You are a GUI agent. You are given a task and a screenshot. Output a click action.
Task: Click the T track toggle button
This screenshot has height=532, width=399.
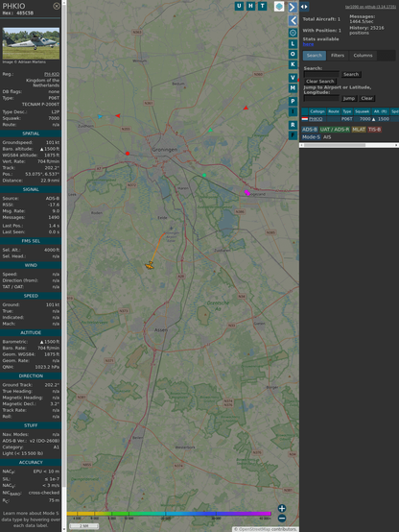[263, 6]
